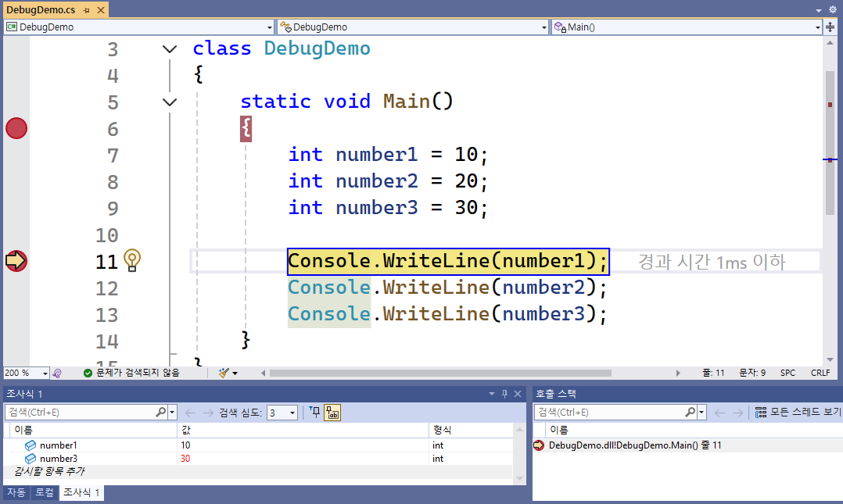
Task: Collapse the class DebugDemo code block
Action: point(169,49)
